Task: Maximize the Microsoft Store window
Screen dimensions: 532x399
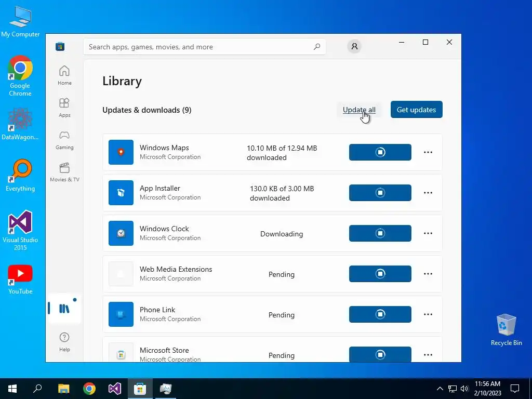Action: [425, 42]
